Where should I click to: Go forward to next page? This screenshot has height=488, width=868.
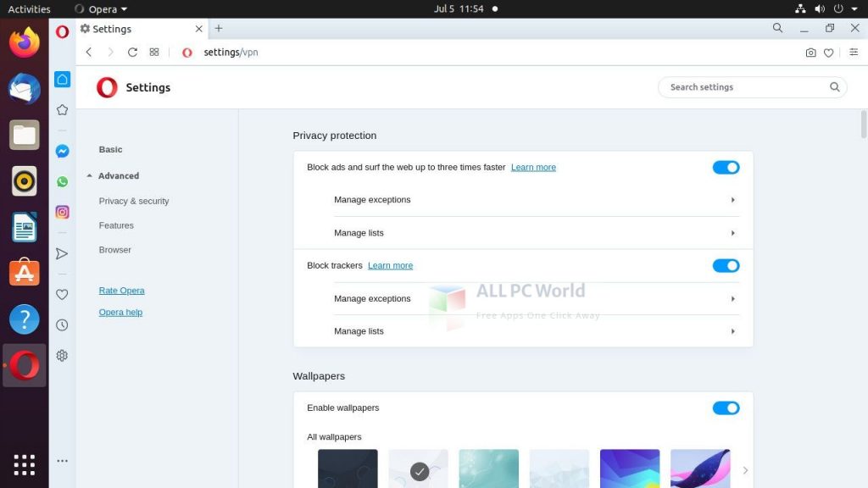coord(110,52)
